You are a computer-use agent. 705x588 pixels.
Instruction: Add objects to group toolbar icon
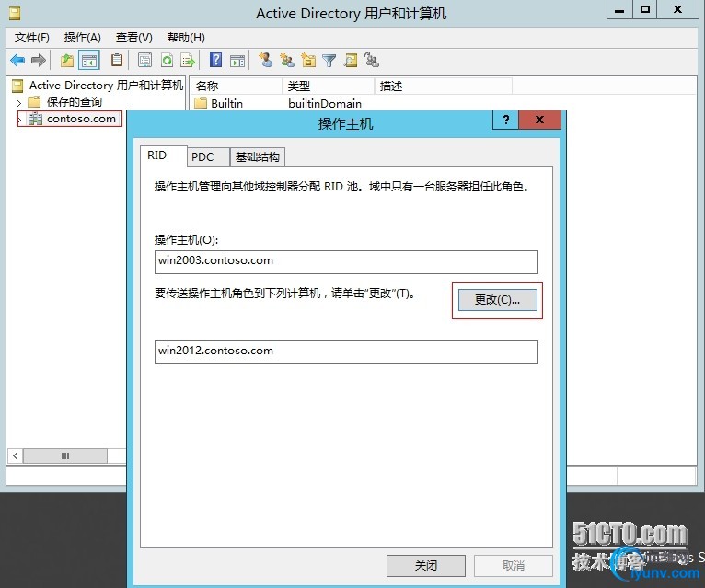point(372,60)
